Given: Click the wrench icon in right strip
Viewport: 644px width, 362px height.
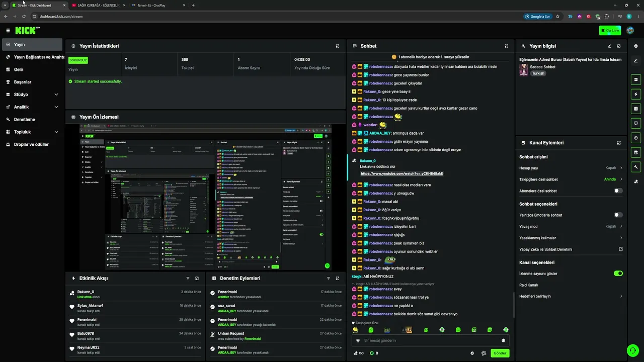Looking at the screenshot, I should click(x=636, y=167).
